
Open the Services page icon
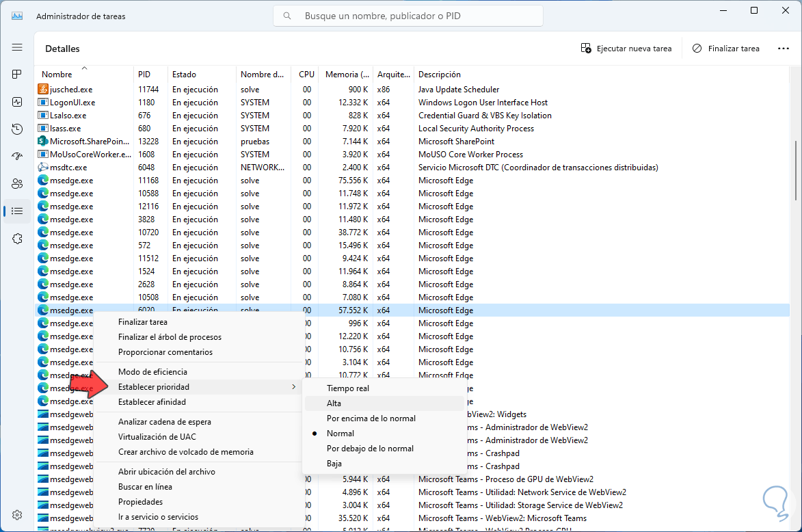click(17, 239)
